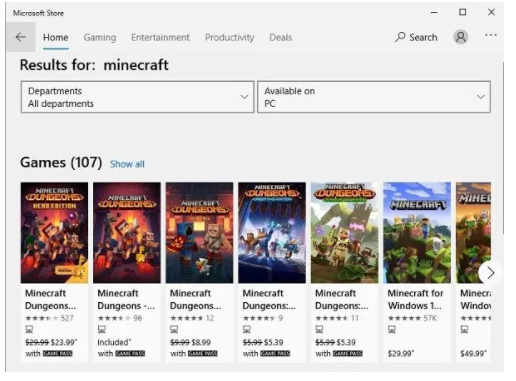The width and height of the screenshot is (516, 381).
Task: Switch to the Gaming tab
Action: coord(100,37)
